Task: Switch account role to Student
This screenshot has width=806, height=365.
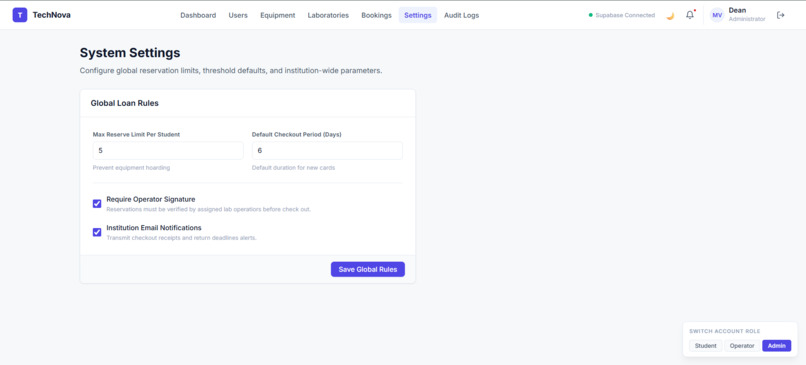Action: click(x=705, y=346)
